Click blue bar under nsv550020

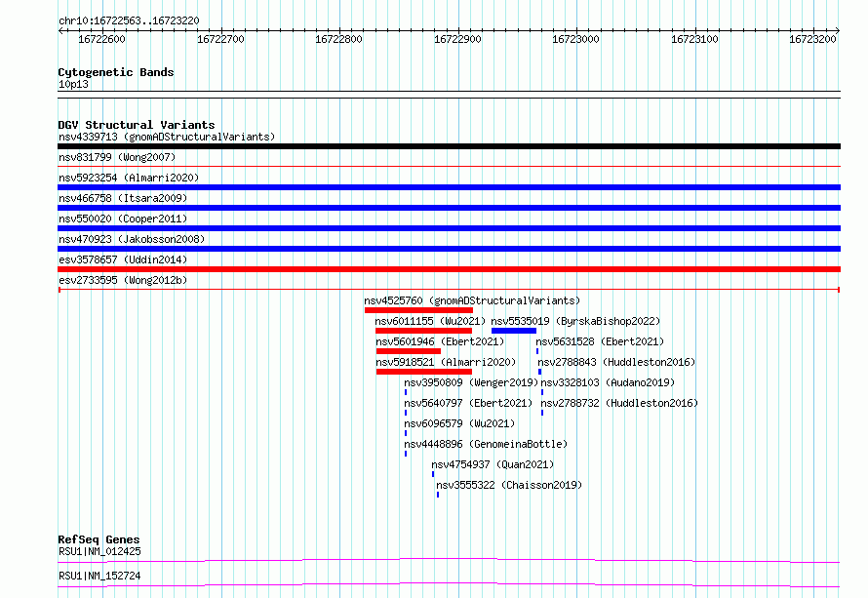tap(449, 228)
